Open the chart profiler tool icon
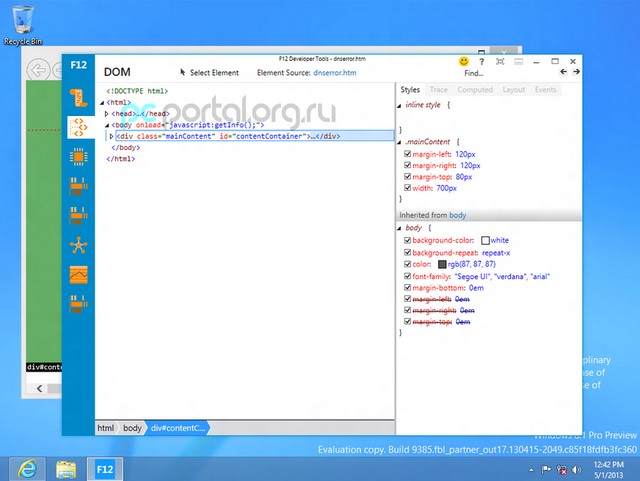The image size is (640, 481). click(78, 275)
